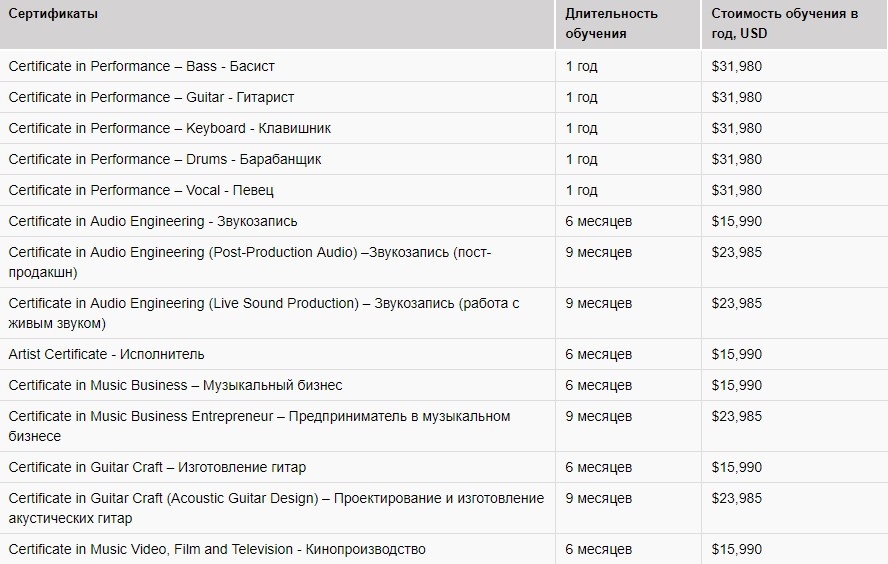
Task: Select the Performance – Guitar certificate name
Action: pos(151,97)
